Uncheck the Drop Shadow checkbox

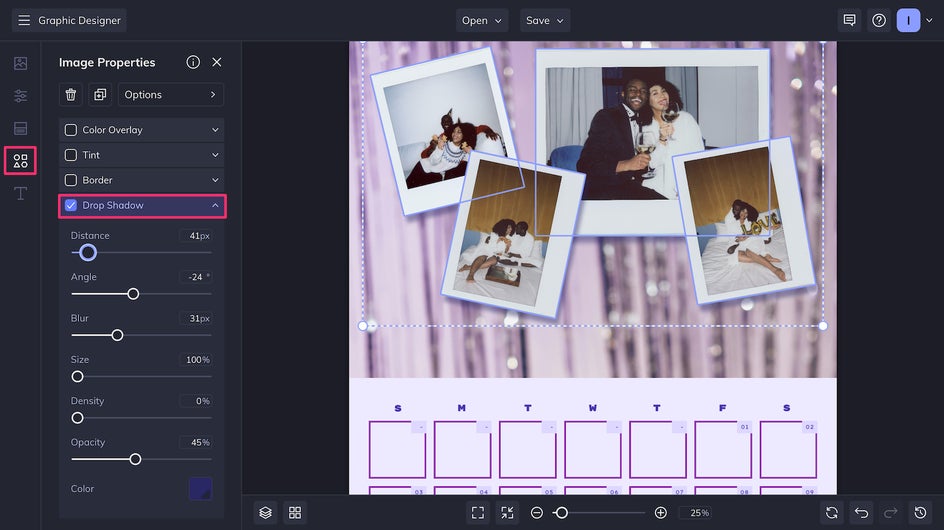tap(71, 205)
